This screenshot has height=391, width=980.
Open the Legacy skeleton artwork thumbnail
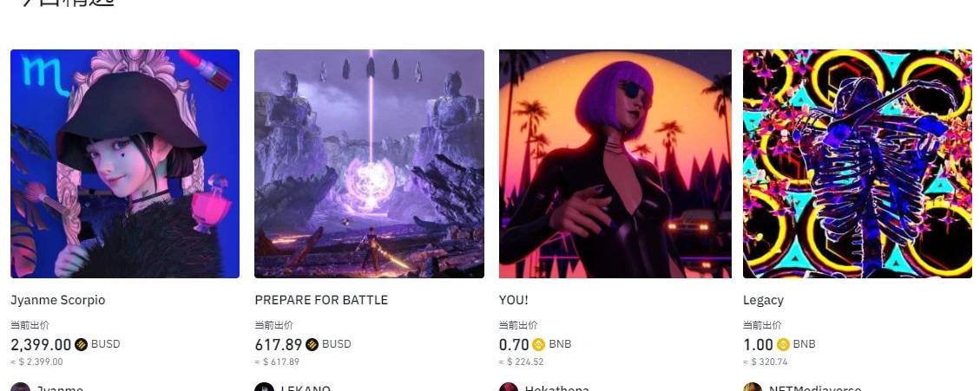tap(858, 164)
